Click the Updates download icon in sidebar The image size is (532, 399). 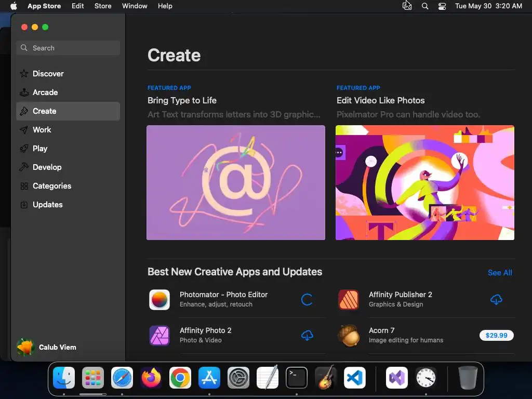click(24, 205)
